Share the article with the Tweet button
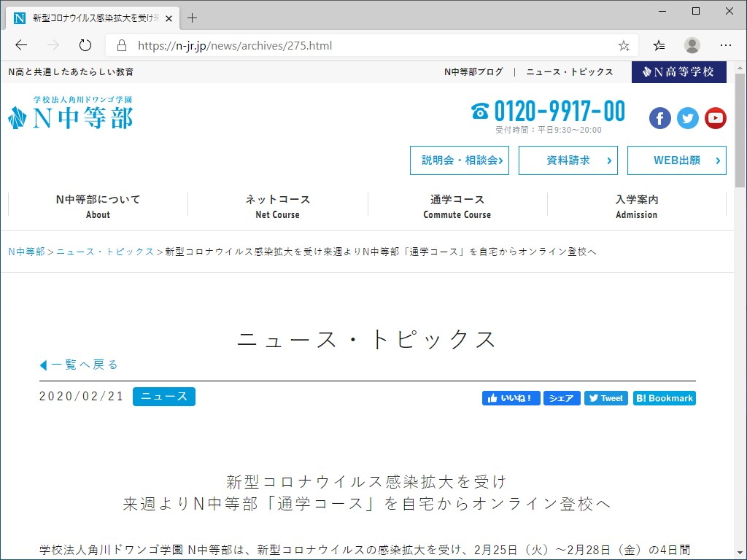 point(605,398)
